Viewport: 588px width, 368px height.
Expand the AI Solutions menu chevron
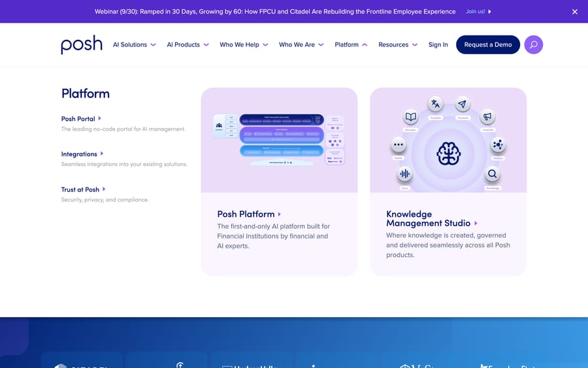(153, 44)
